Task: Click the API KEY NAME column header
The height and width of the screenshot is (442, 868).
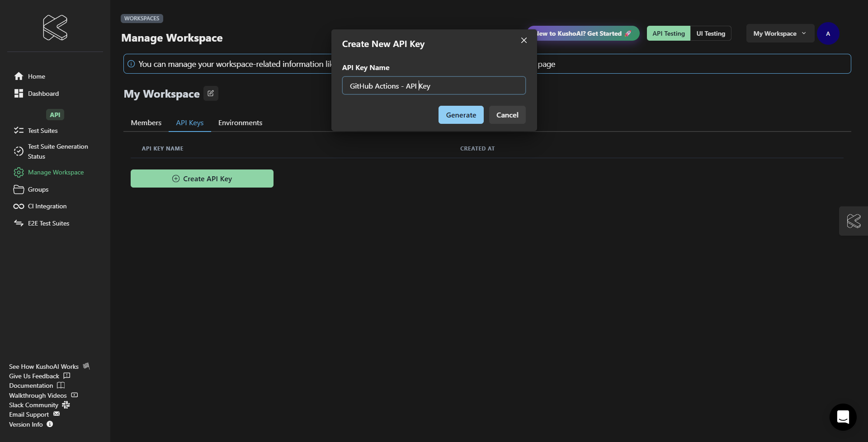Action: [163, 148]
